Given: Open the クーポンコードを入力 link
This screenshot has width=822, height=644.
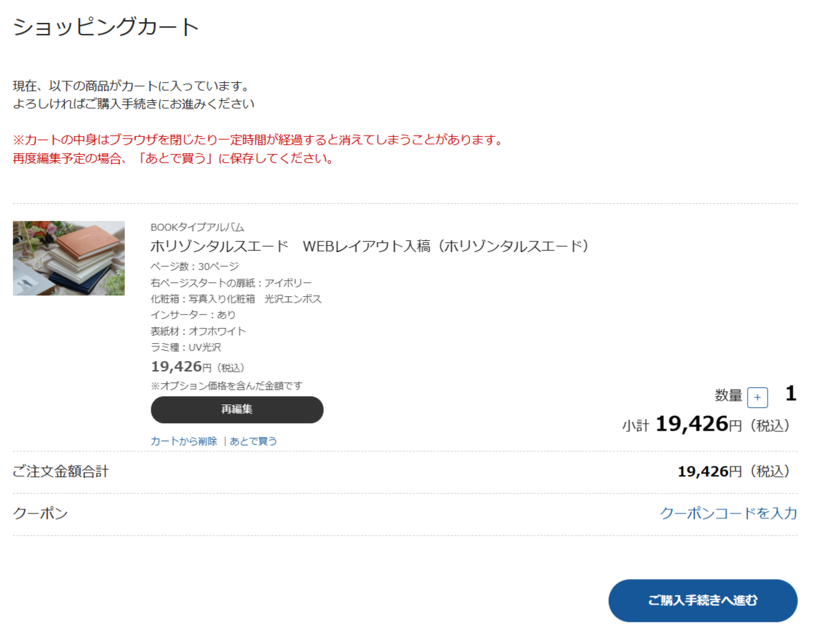Looking at the screenshot, I should click(x=728, y=514).
